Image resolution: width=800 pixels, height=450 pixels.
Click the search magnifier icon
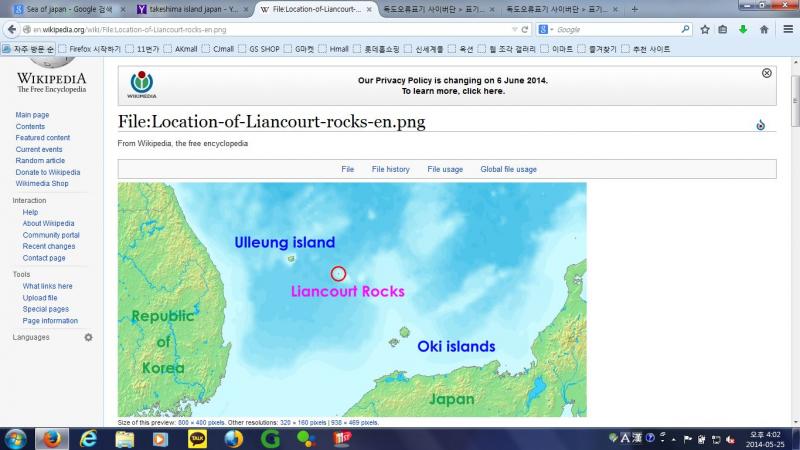tap(685, 30)
